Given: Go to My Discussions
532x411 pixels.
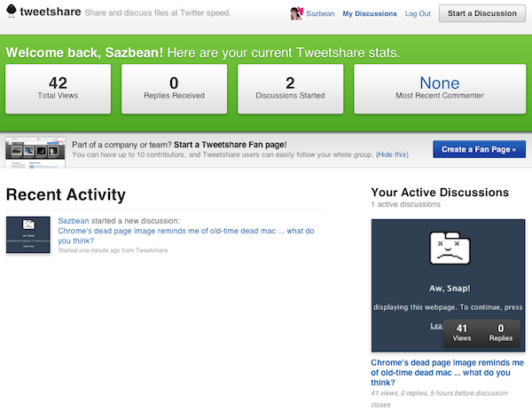Looking at the screenshot, I should click(x=368, y=14).
